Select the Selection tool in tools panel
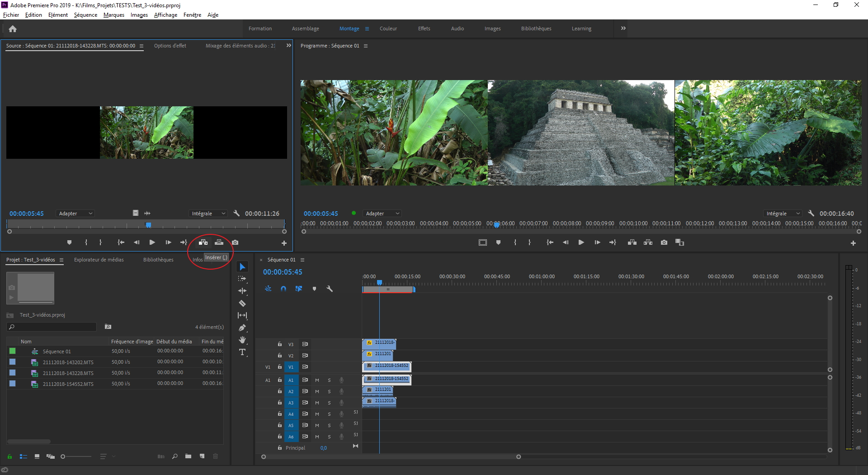This screenshot has width=868, height=475. 242,267
